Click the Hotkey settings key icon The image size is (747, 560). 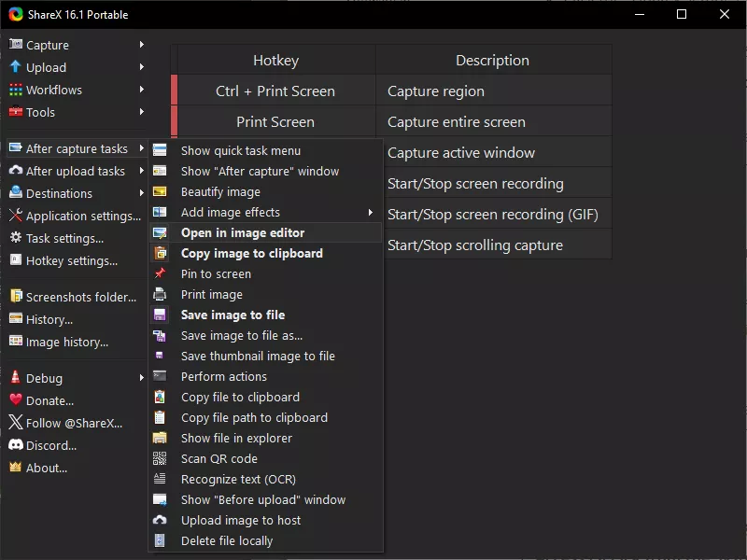point(16,260)
